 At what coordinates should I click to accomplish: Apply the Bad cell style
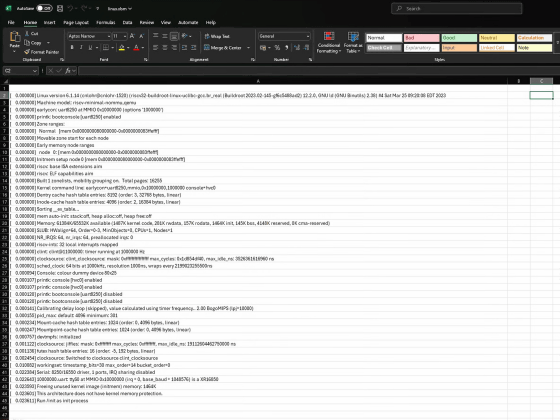coord(421,38)
